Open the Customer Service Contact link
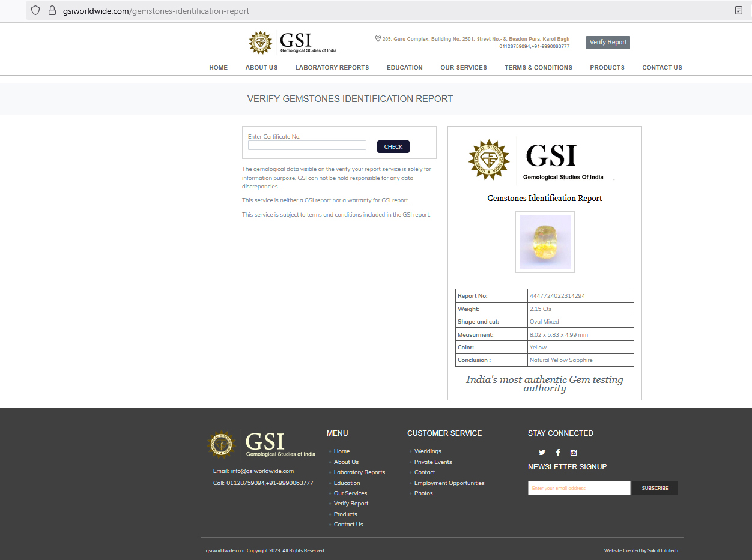The height and width of the screenshot is (560, 752). [425, 472]
